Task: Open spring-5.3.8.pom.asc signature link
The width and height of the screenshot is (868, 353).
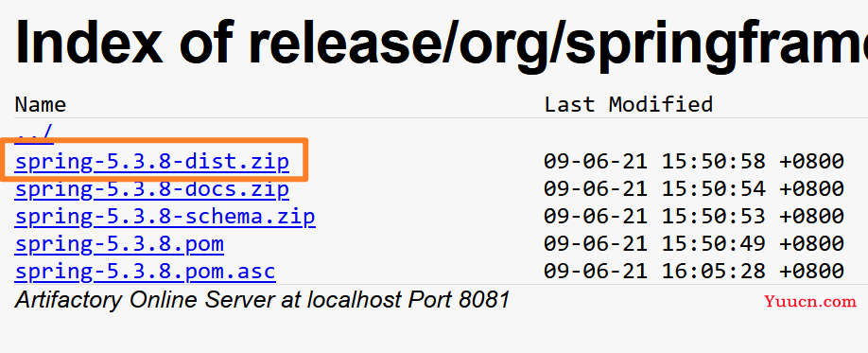Action: click(145, 272)
